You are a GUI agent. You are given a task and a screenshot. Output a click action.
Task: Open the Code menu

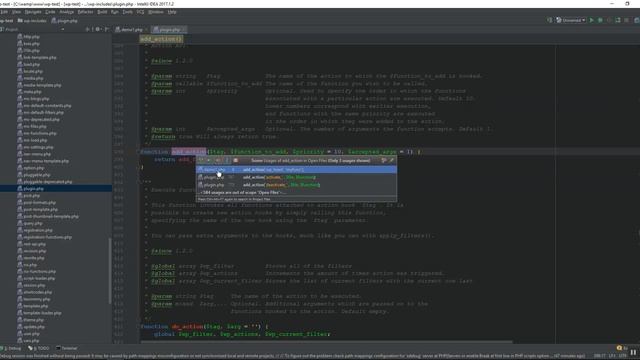tap(50, 12)
